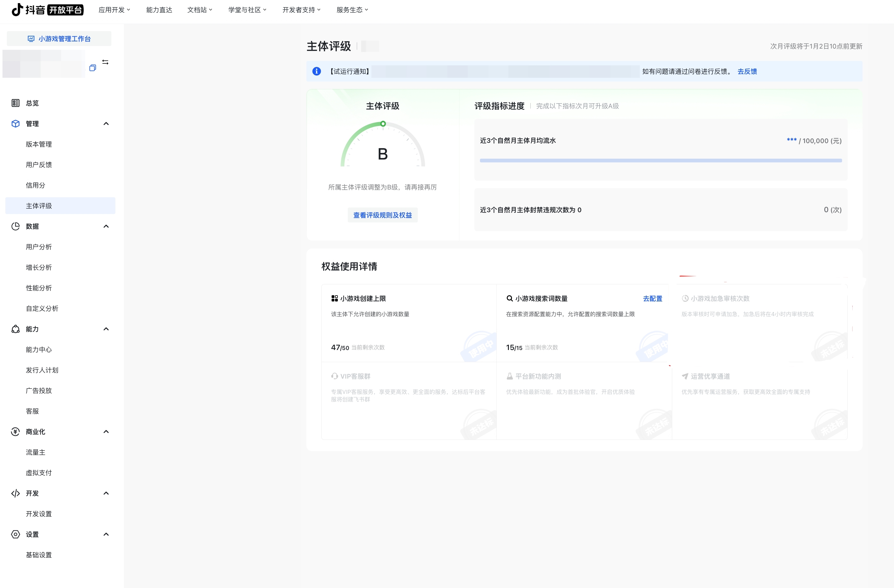The height and width of the screenshot is (588, 894).
Task: Click the 查看评级规则及权益 button
Action: [x=382, y=215]
